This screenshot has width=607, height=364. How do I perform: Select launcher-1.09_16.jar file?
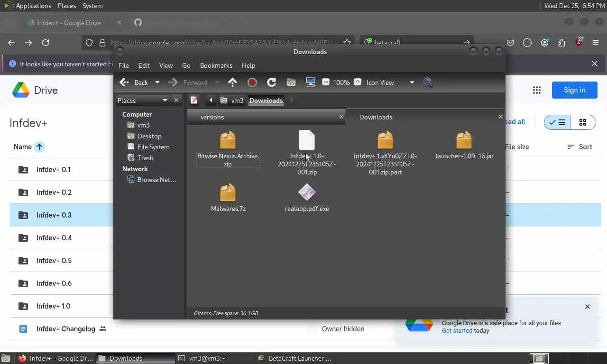(464, 145)
